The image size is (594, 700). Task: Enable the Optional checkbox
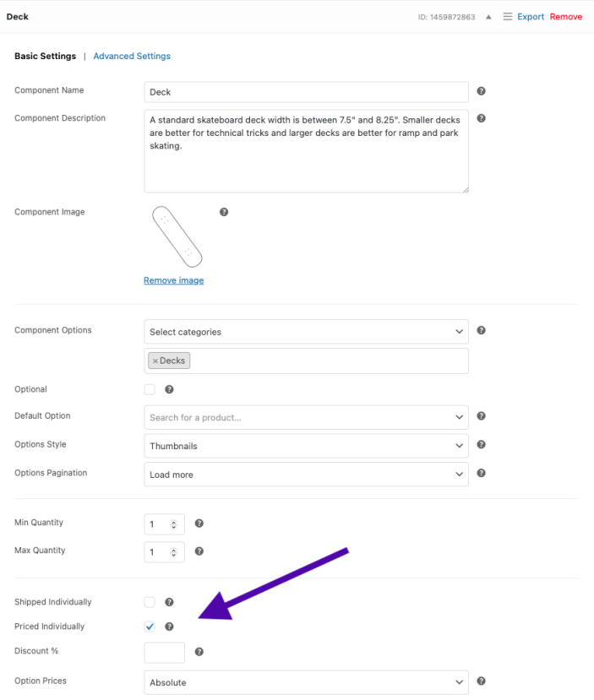[x=150, y=389]
